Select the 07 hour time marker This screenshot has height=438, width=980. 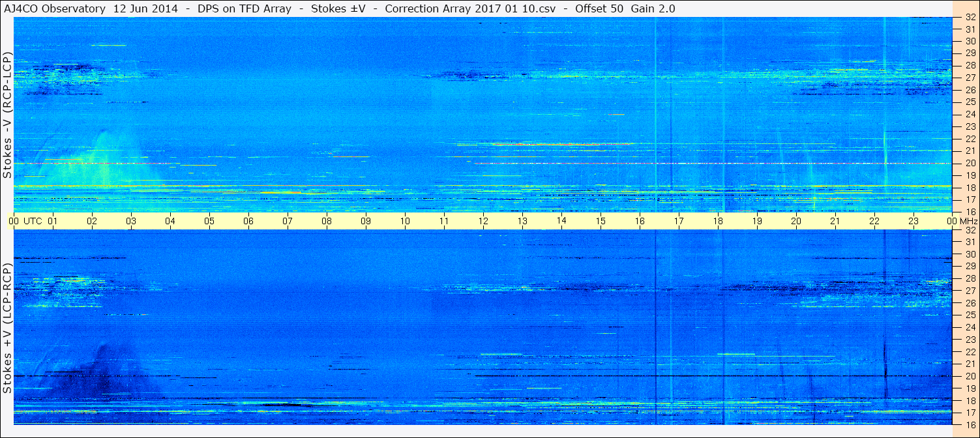pyautogui.click(x=288, y=221)
